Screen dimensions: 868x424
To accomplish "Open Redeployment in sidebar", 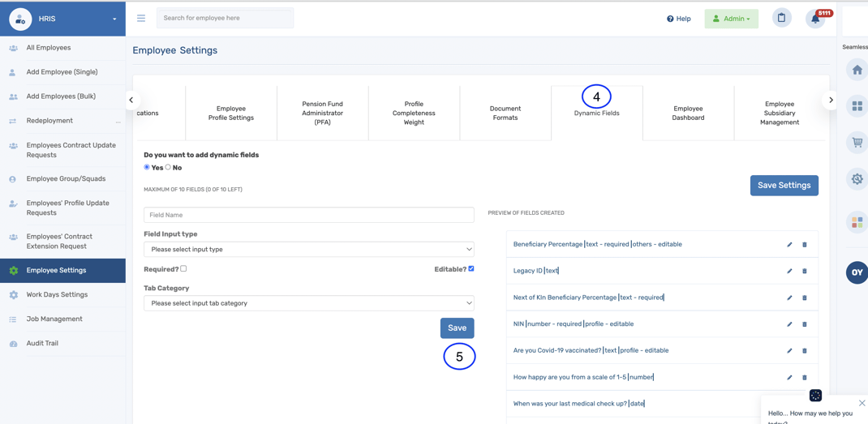I will [x=62, y=121].
